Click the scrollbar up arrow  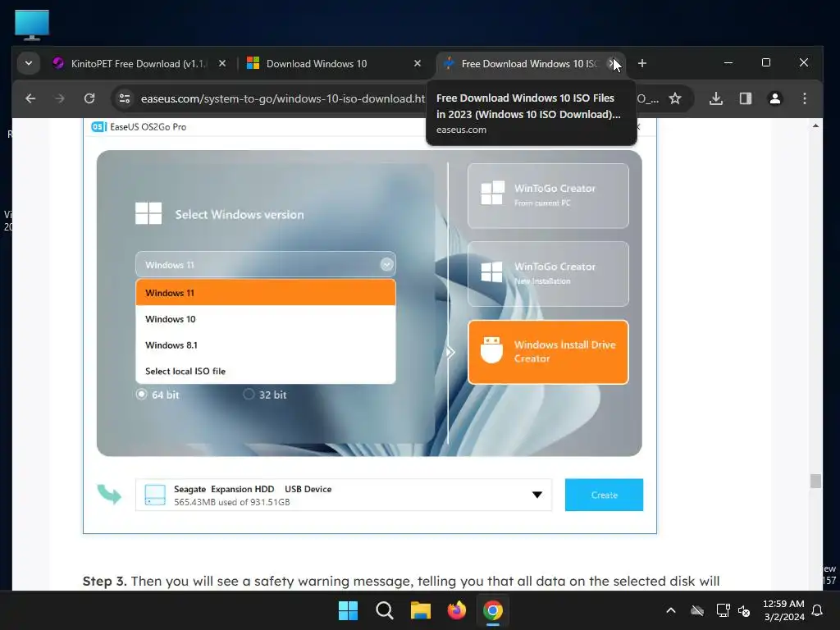point(815,126)
